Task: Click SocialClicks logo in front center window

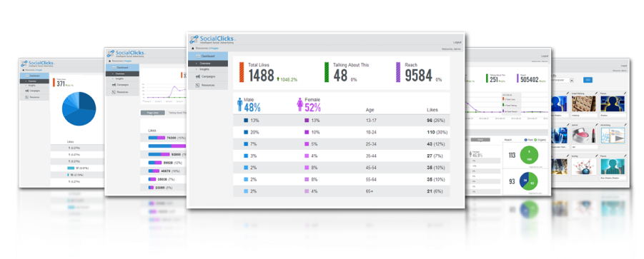Action: 212,39
